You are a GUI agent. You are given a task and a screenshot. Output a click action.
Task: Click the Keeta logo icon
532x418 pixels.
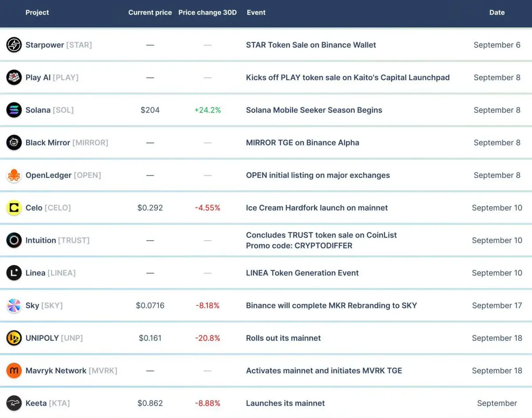click(x=14, y=403)
